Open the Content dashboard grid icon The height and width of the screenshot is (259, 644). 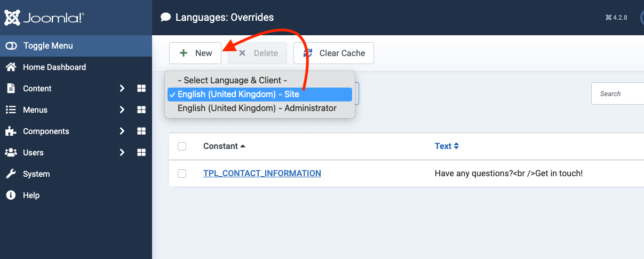(x=141, y=89)
